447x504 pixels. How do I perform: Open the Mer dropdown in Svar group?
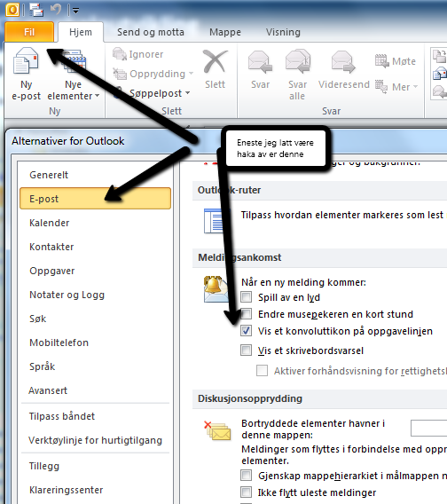pos(396,87)
